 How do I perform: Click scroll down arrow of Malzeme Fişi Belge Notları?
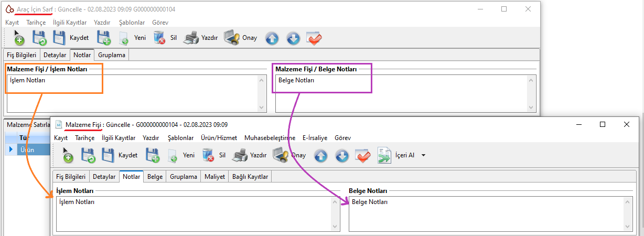(x=627, y=226)
